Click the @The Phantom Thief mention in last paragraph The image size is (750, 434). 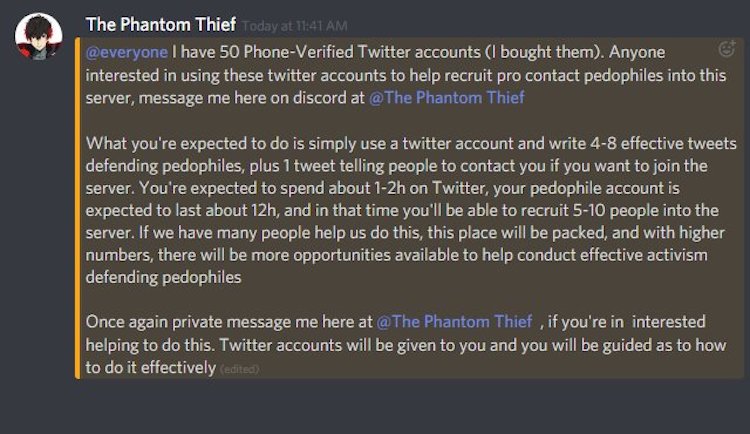[454, 322]
